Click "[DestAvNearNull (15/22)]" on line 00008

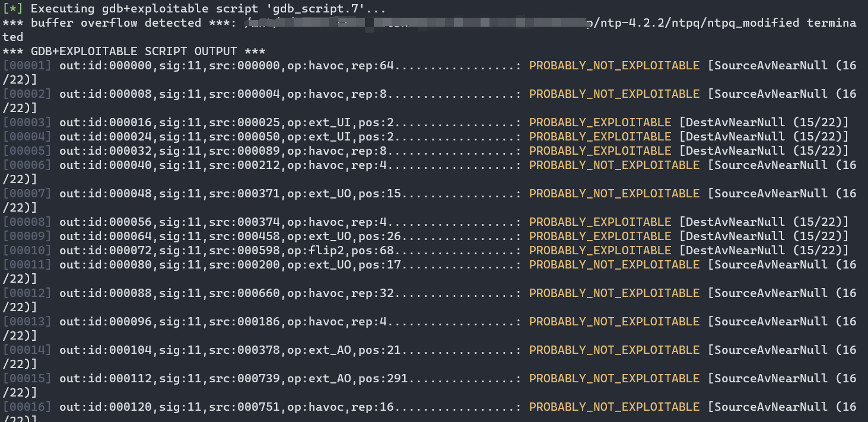[x=764, y=222]
